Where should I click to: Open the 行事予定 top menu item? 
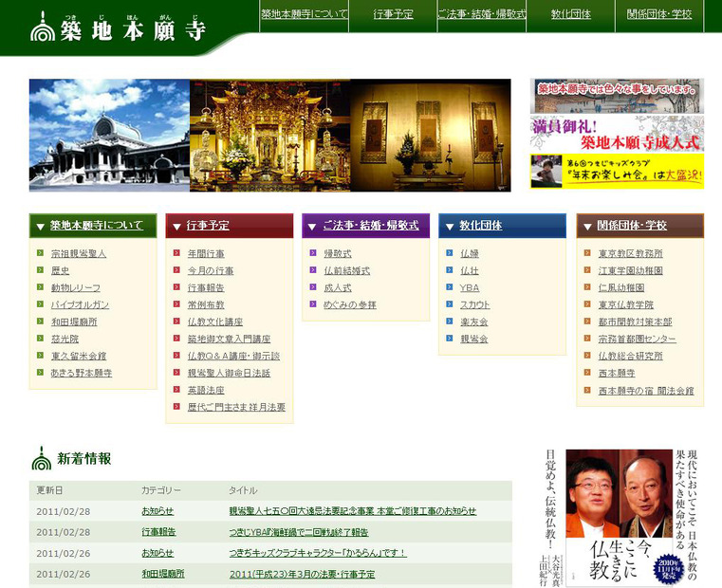(x=393, y=14)
